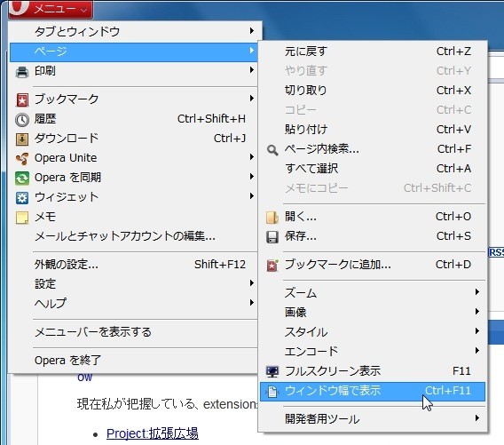Choose 元に戻す from the page menu

373,52
